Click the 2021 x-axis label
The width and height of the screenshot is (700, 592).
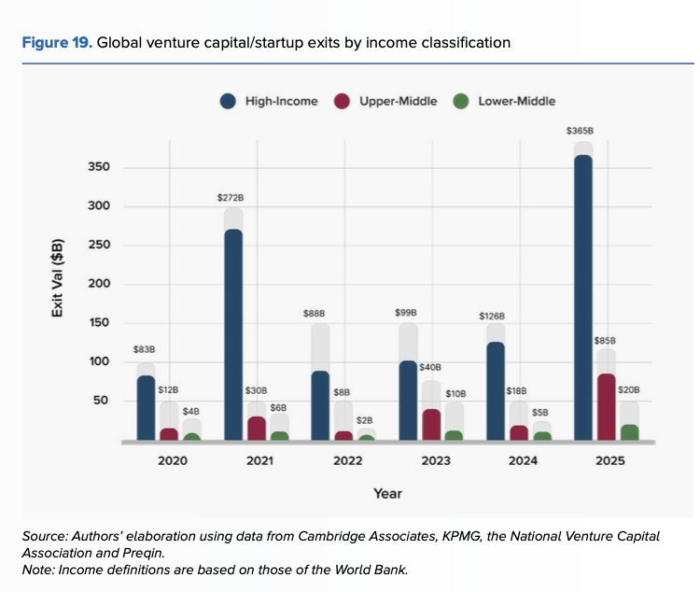259,460
